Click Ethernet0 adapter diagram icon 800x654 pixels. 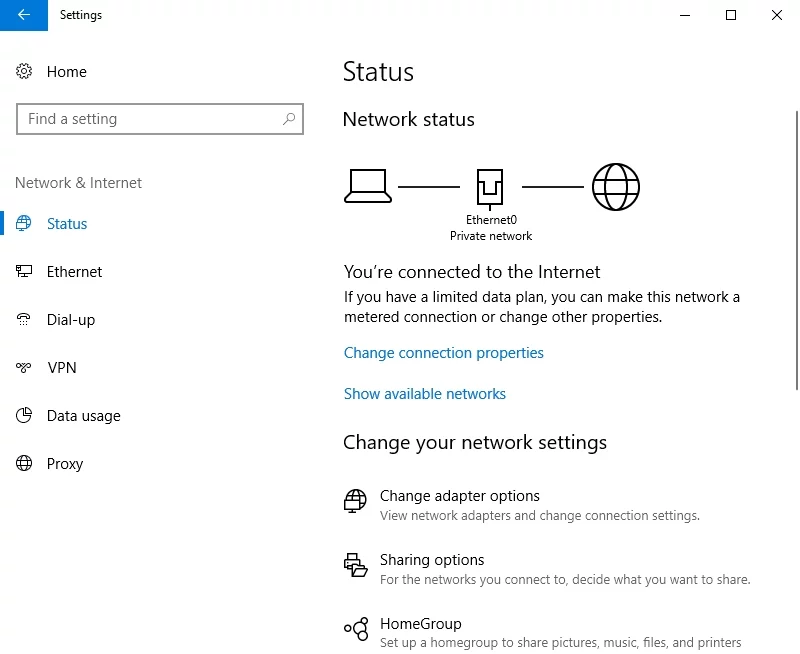[490, 187]
